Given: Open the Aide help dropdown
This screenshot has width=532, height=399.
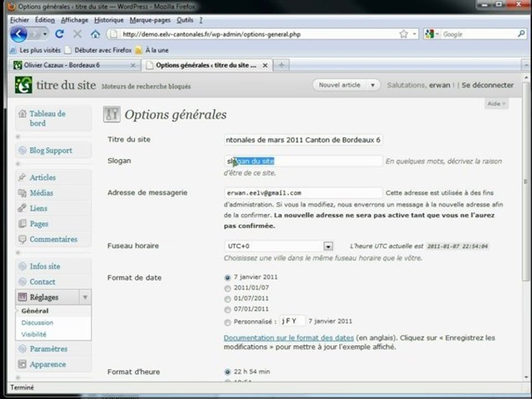Looking at the screenshot, I should [x=497, y=104].
